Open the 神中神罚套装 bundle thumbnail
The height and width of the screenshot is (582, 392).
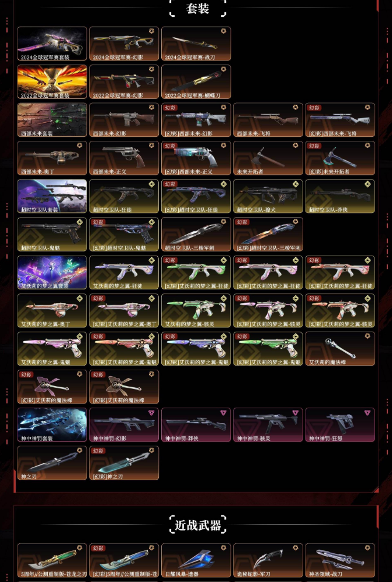52,425
